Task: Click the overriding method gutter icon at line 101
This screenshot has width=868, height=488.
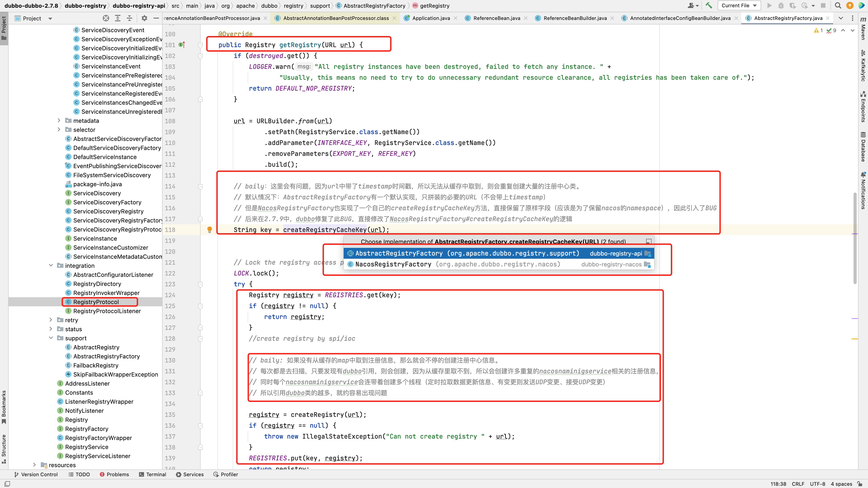Action: (x=182, y=45)
